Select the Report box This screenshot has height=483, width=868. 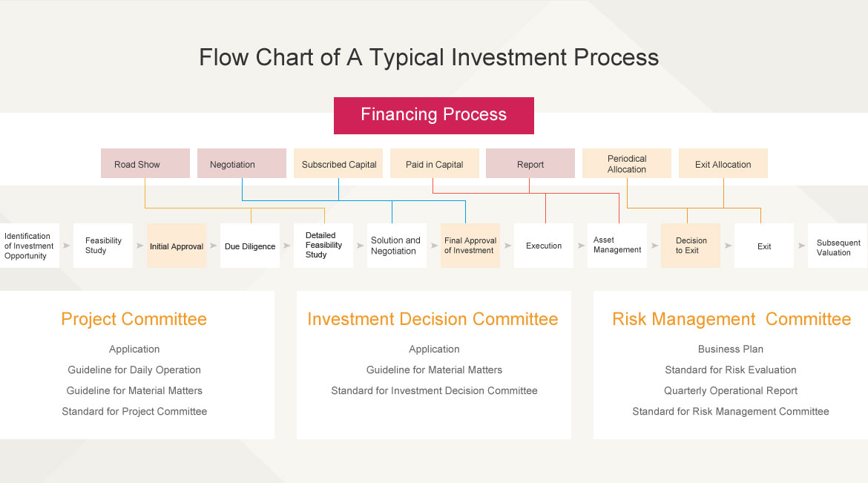point(530,164)
